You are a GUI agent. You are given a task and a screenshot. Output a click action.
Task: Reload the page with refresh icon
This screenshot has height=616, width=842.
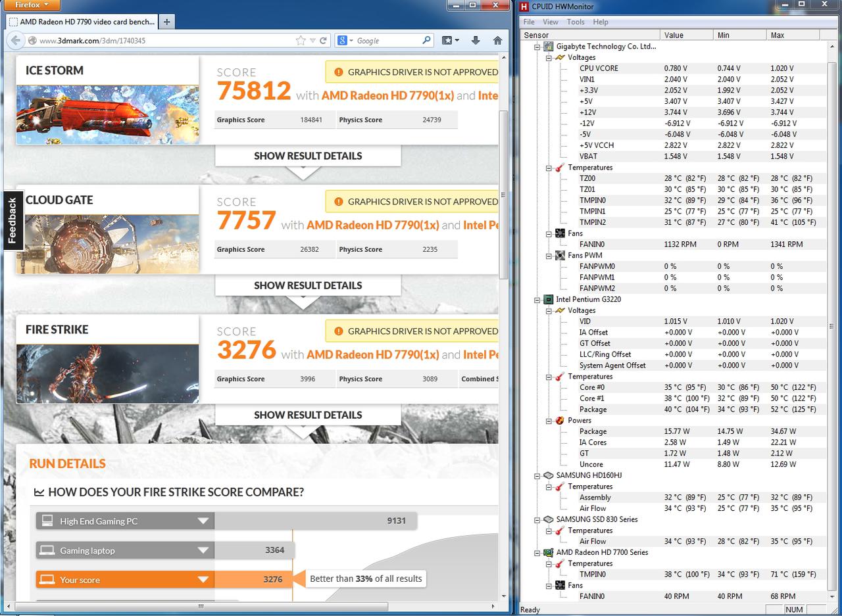(324, 41)
